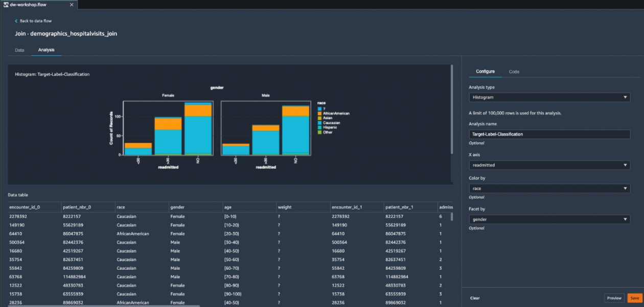The width and height of the screenshot is (644, 307).
Task: Clear the analysis configuration
Action: 475,298
